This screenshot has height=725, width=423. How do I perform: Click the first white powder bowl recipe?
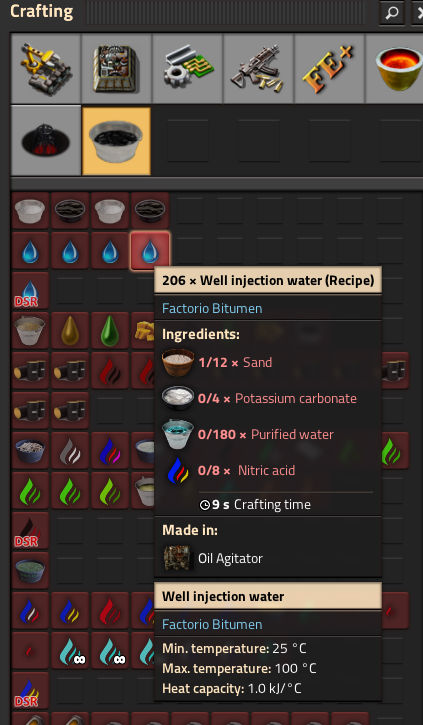click(31, 211)
